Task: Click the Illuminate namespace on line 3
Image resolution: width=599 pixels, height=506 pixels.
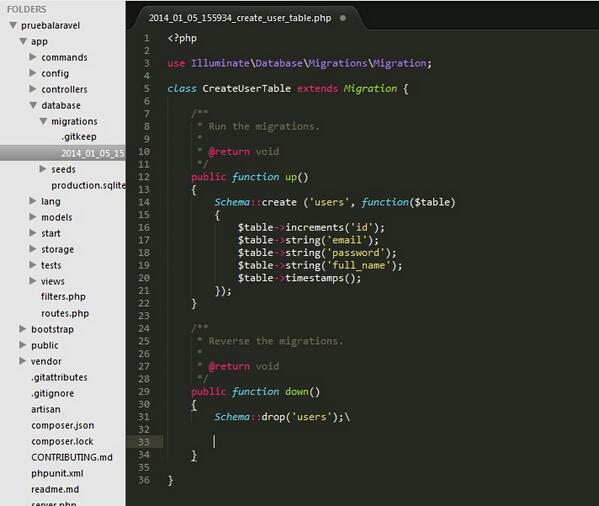Action: click(220, 63)
